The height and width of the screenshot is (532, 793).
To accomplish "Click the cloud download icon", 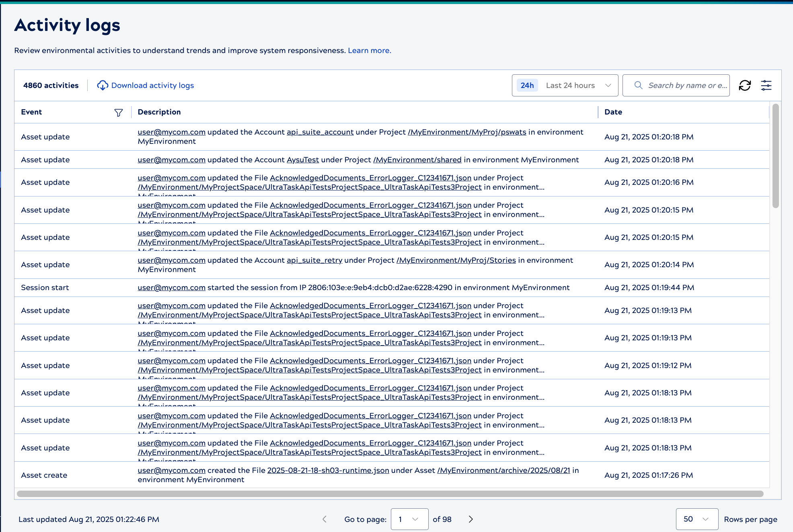I will tap(103, 85).
